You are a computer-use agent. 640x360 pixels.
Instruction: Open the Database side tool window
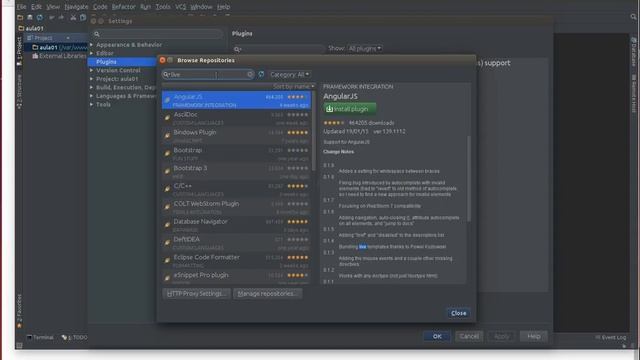tap(633, 52)
